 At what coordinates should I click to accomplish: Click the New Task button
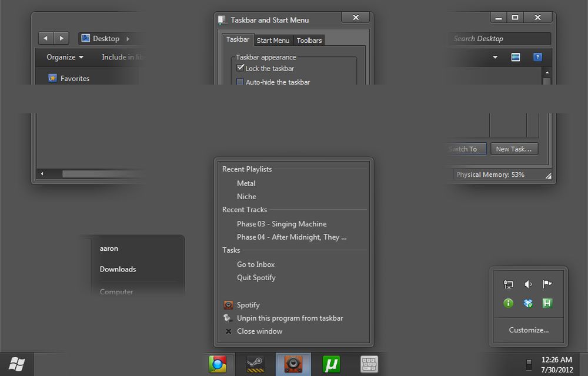(x=514, y=149)
